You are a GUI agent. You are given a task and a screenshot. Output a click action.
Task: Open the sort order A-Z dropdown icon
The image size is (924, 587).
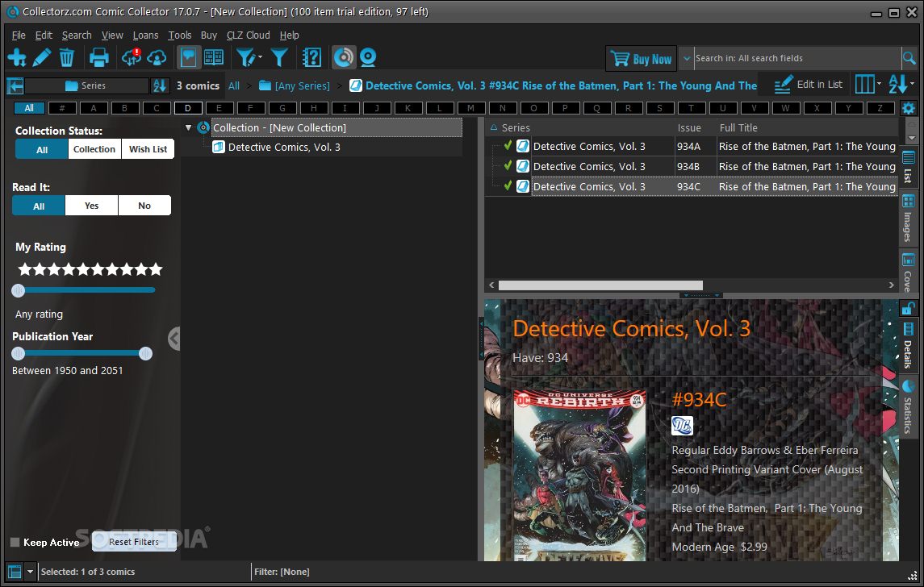point(901,84)
